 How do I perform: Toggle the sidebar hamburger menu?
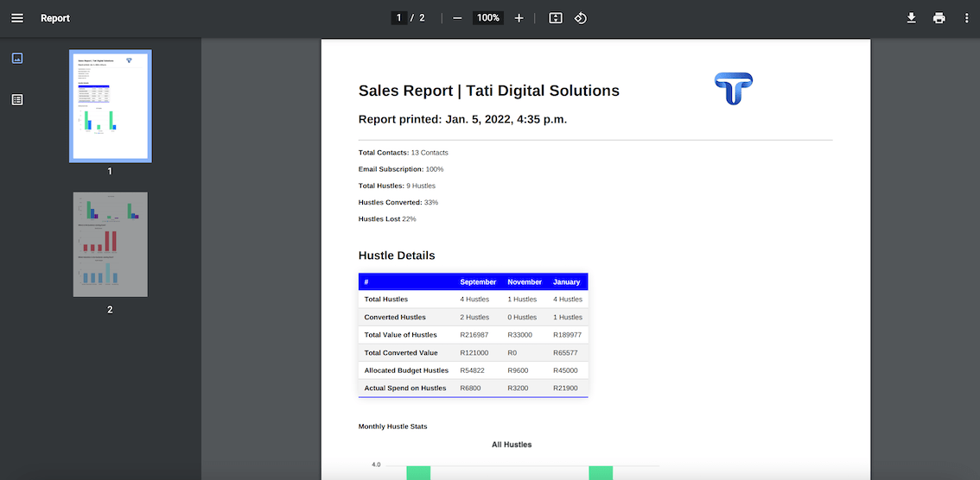pyautogui.click(x=17, y=18)
